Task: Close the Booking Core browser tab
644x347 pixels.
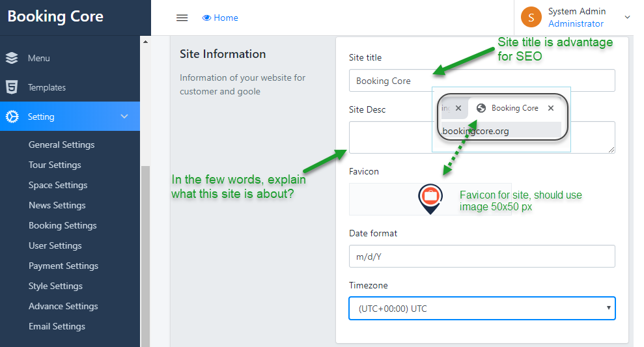Action: [x=551, y=108]
